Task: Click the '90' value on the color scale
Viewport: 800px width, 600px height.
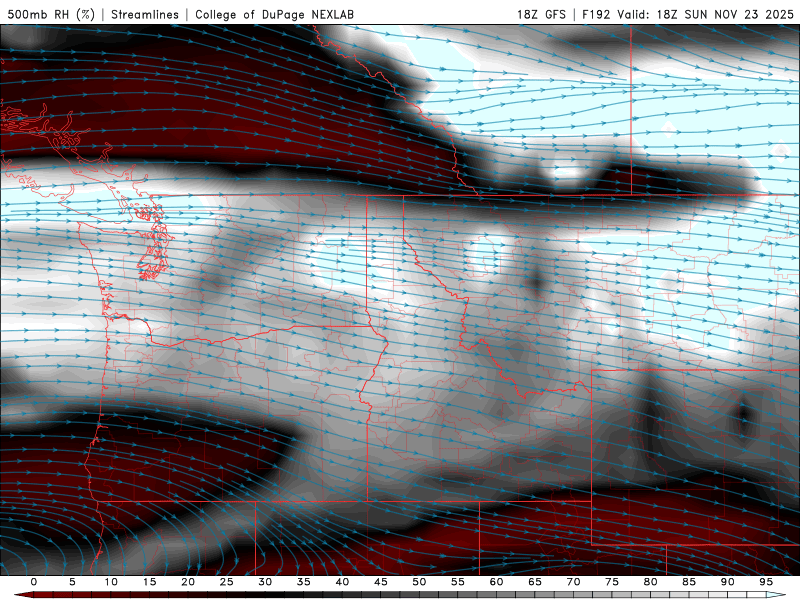Action: (x=727, y=582)
